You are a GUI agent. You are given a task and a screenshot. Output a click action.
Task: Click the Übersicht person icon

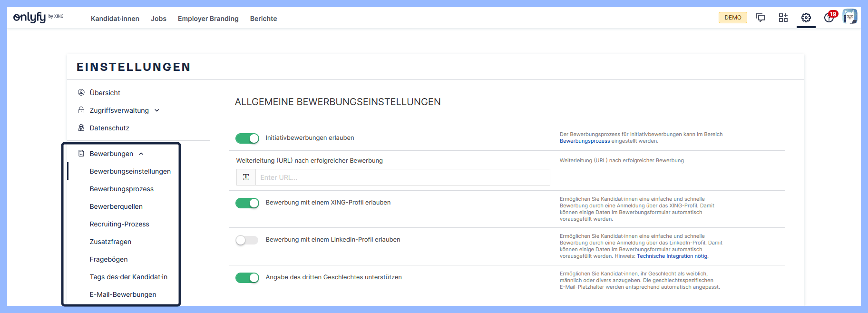[x=81, y=92]
